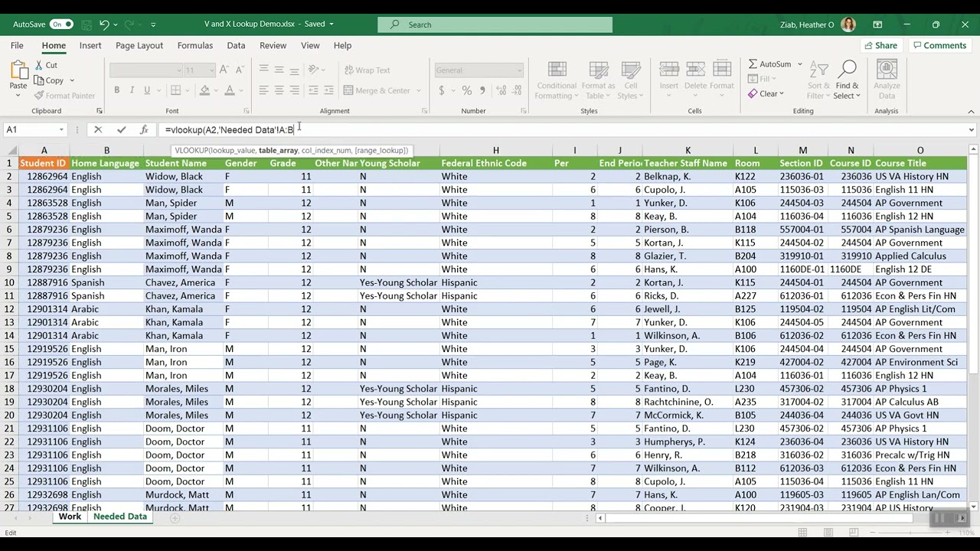Click Comma Style icon
The height and width of the screenshot is (551, 980).
[482, 90]
